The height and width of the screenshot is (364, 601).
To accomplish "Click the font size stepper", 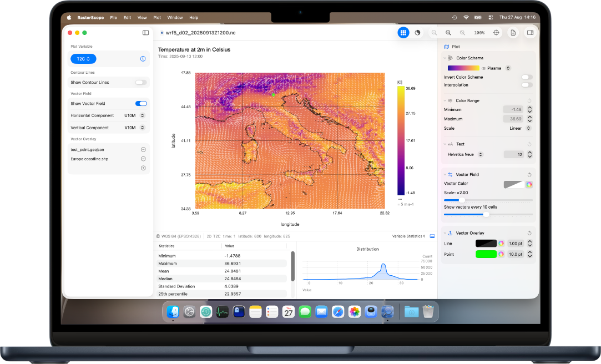I will click(530, 155).
